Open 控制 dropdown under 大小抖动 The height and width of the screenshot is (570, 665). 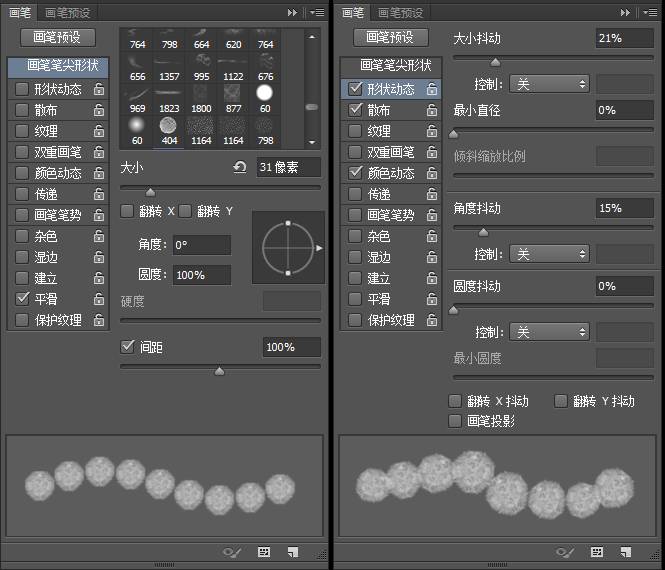point(549,85)
